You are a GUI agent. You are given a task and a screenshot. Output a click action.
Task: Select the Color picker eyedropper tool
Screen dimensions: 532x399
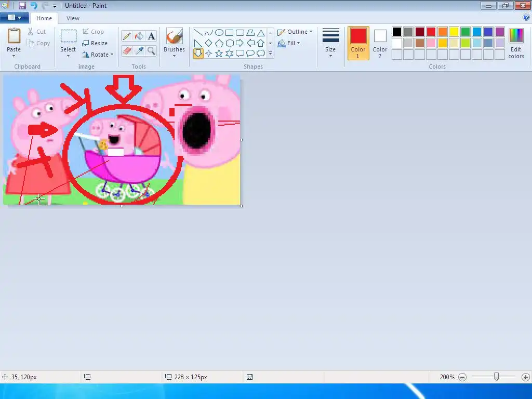[139, 51]
